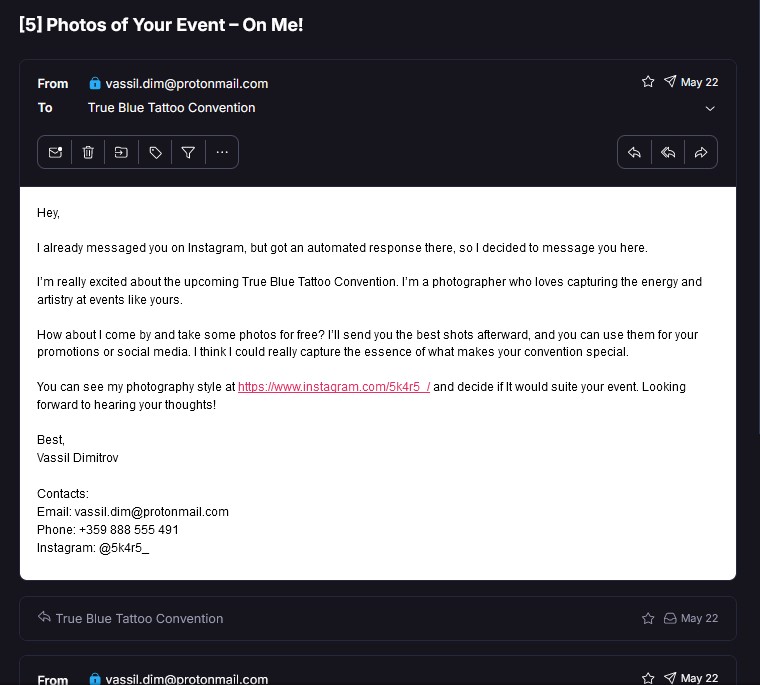
Task: Open the more actions ellipsis menu
Action: (222, 152)
